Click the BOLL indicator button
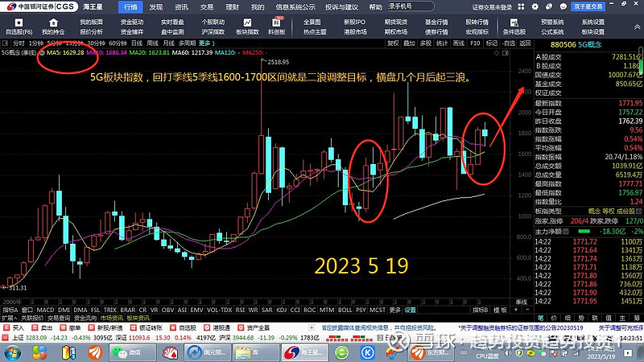This screenshot has height=362, width=644. tap(345, 310)
